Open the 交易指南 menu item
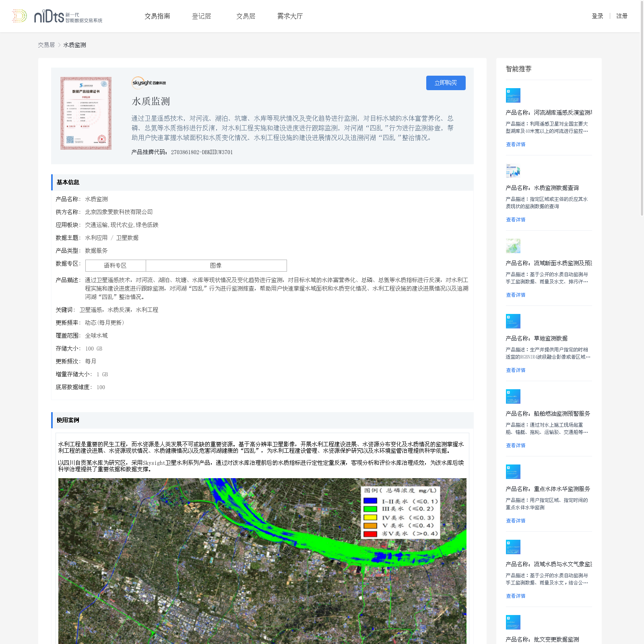The width and height of the screenshot is (644, 644). coord(157,16)
